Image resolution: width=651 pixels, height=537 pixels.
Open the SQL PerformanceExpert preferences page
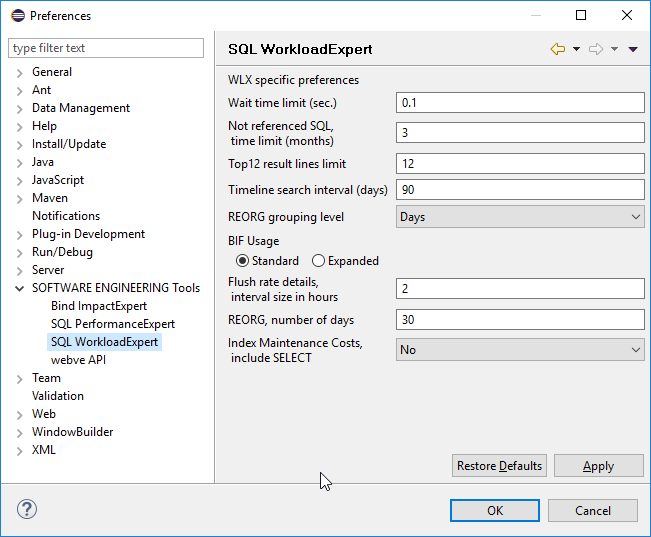tap(112, 324)
